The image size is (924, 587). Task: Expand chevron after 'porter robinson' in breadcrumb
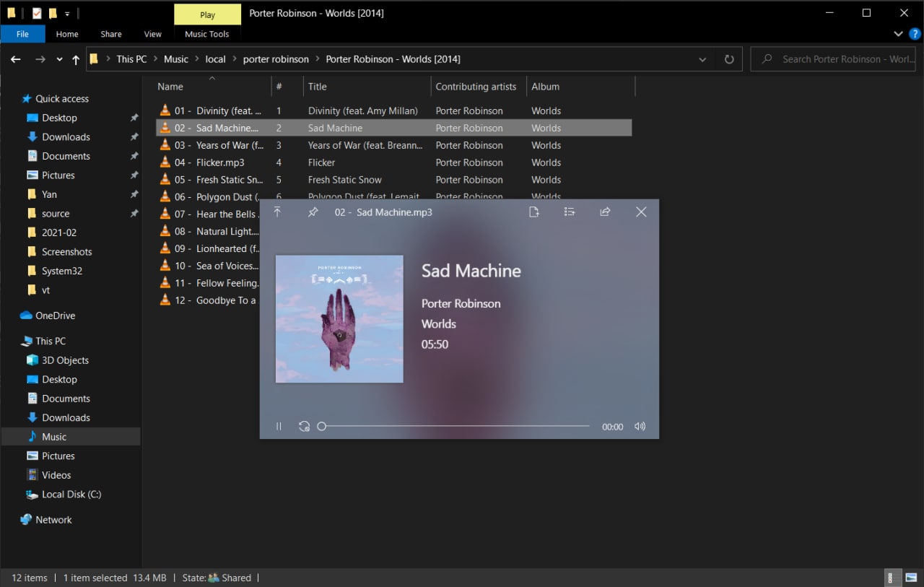pos(318,59)
